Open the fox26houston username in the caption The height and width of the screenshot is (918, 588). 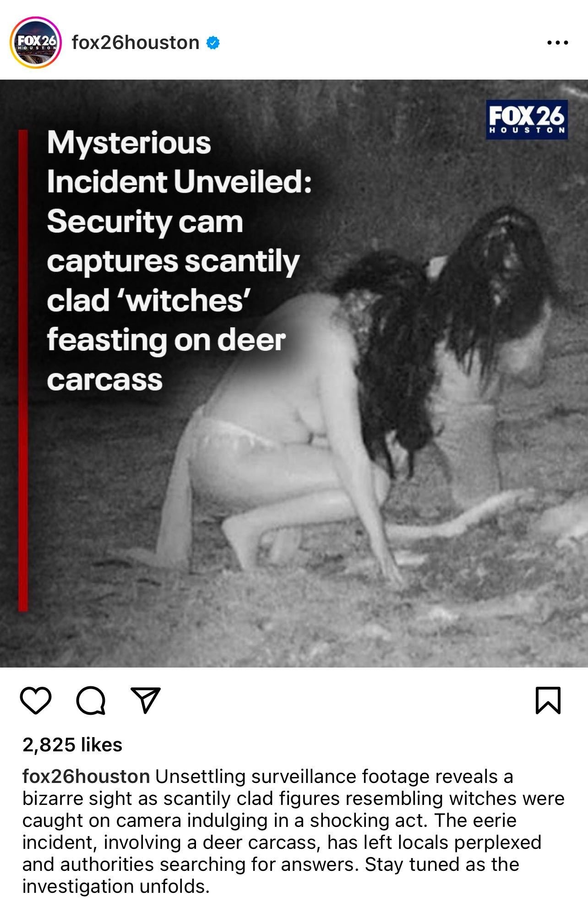[86, 777]
